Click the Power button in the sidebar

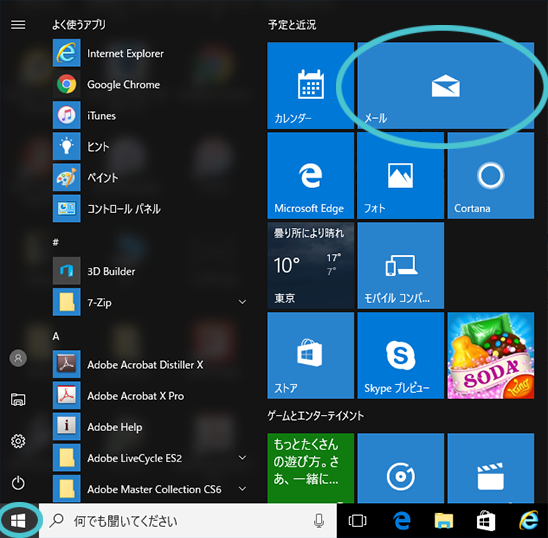[x=18, y=483]
